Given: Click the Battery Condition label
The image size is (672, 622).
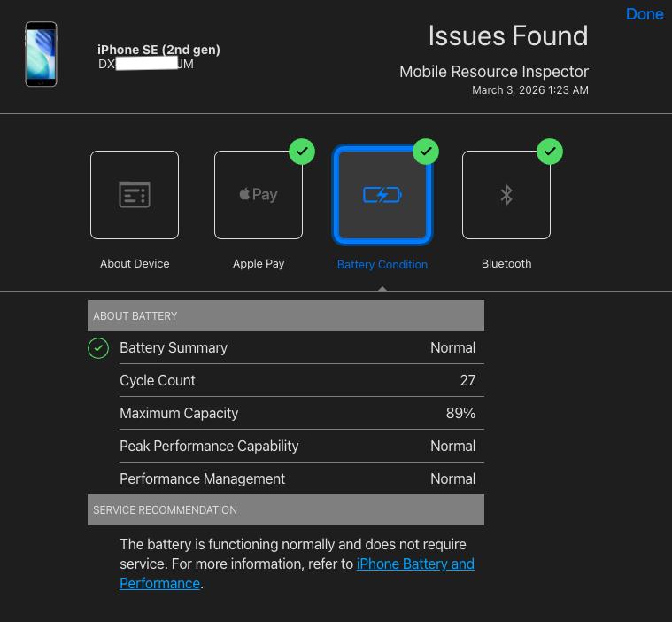Looking at the screenshot, I should (382, 264).
